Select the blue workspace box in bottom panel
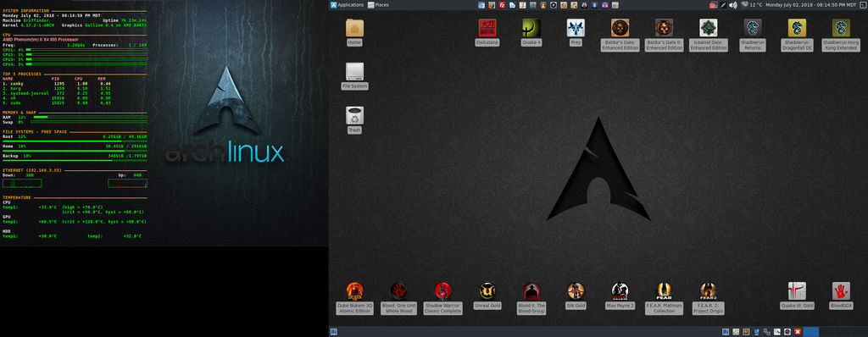The width and height of the screenshot is (868, 337). [810, 332]
